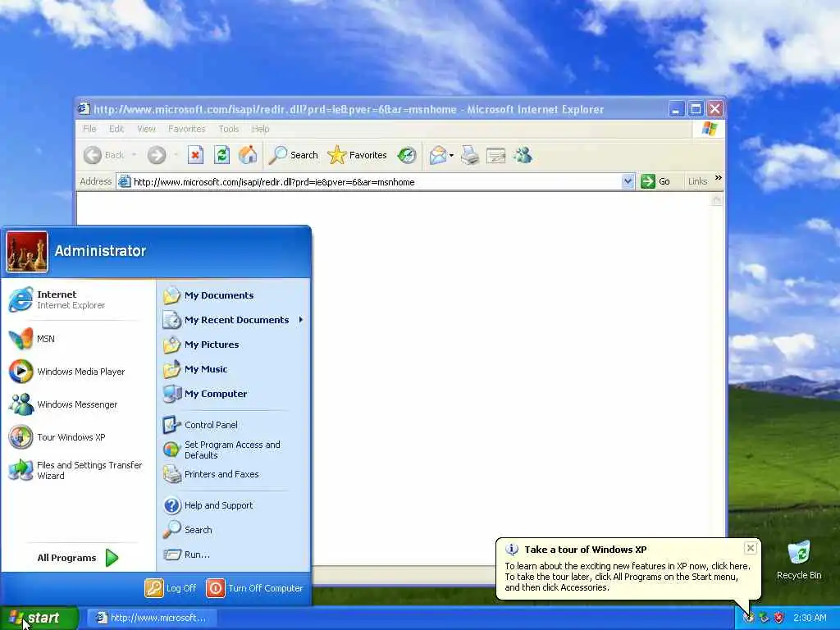Viewport: 840px width, 630px height.
Task: Open MSN from the Start menu
Action: pyautogui.click(x=78, y=339)
